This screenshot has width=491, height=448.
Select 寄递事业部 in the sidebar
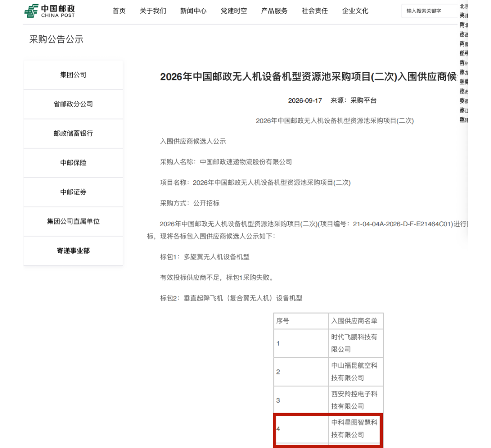[73, 251]
